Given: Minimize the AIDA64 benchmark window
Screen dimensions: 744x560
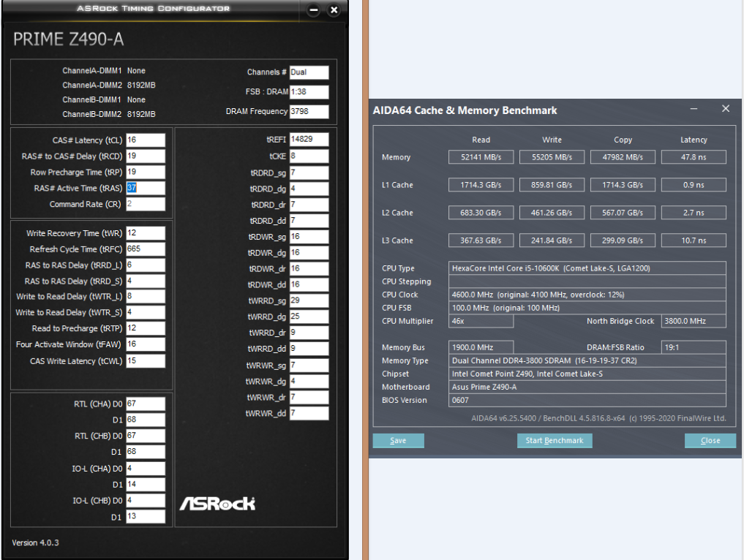Looking at the screenshot, I should coord(694,109).
